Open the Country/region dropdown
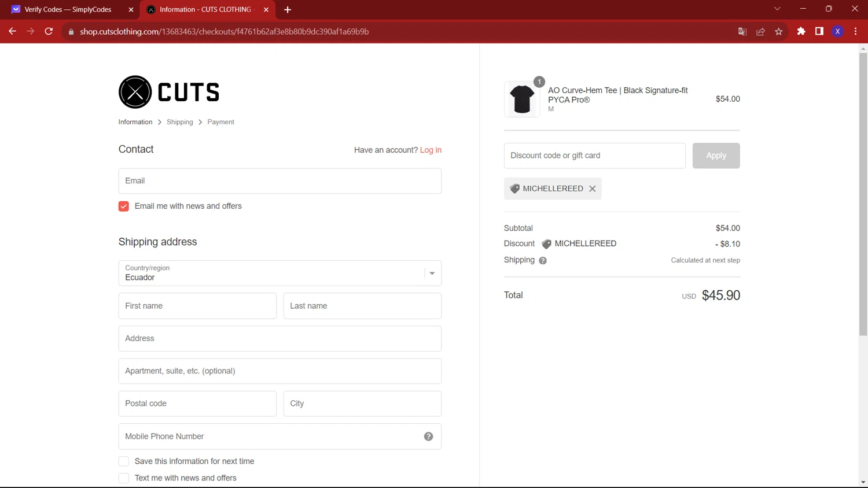Viewport: 868px width, 488px height. click(x=280, y=273)
